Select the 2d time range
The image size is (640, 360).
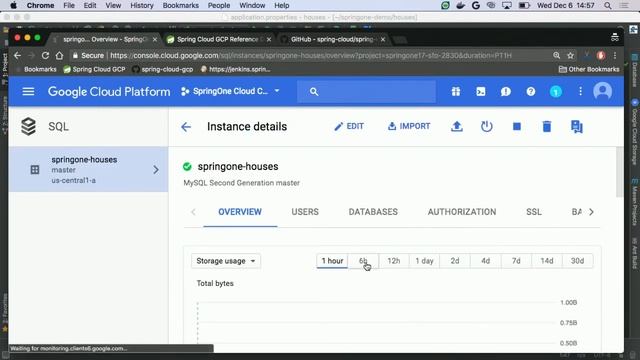coord(455,261)
